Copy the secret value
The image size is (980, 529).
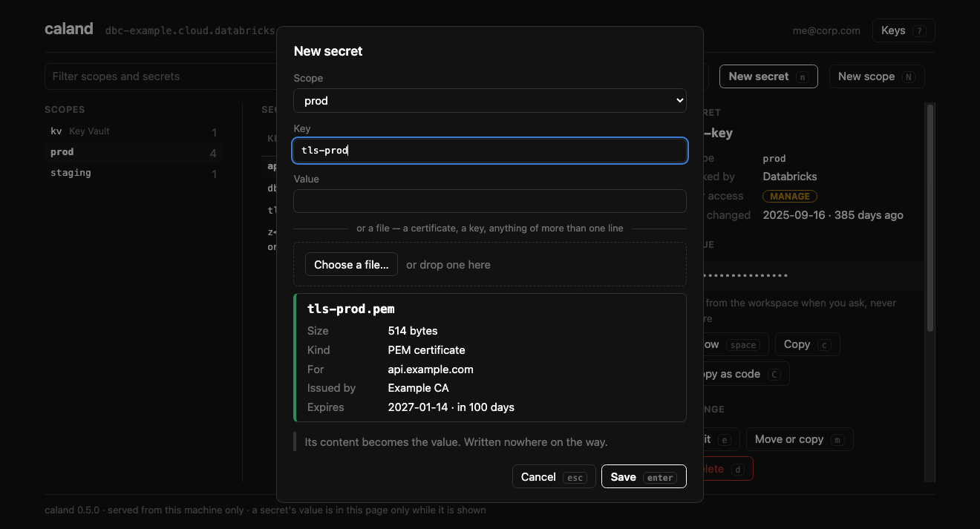click(807, 344)
